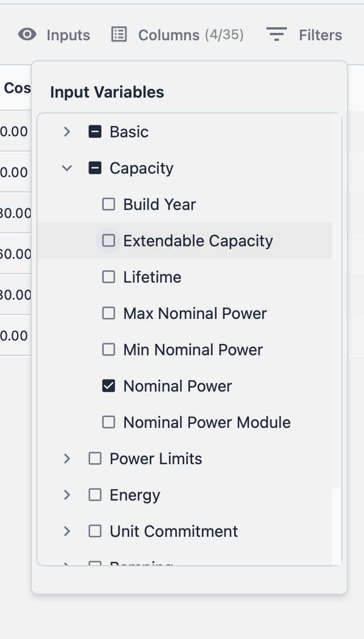This screenshot has width=364, height=639.
Task: Expand the Power Limits group
Action: 66,458
